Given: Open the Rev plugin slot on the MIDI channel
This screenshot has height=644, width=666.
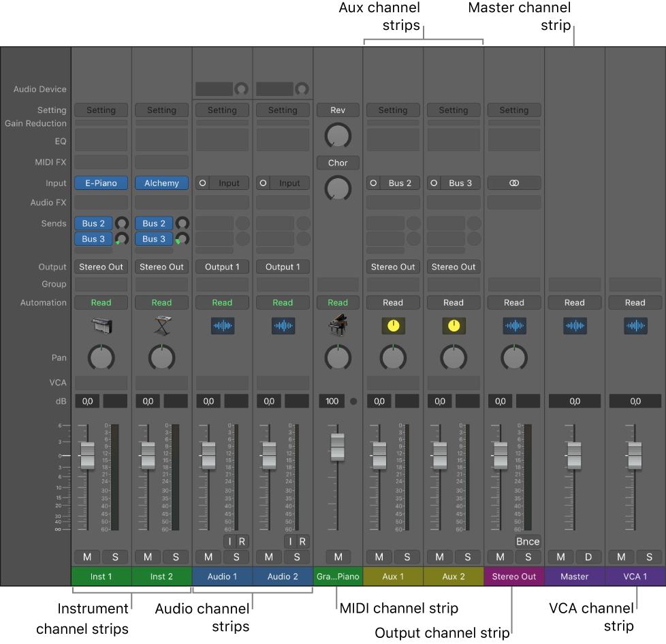Looking at the screenshot, I should pos(338,110).
